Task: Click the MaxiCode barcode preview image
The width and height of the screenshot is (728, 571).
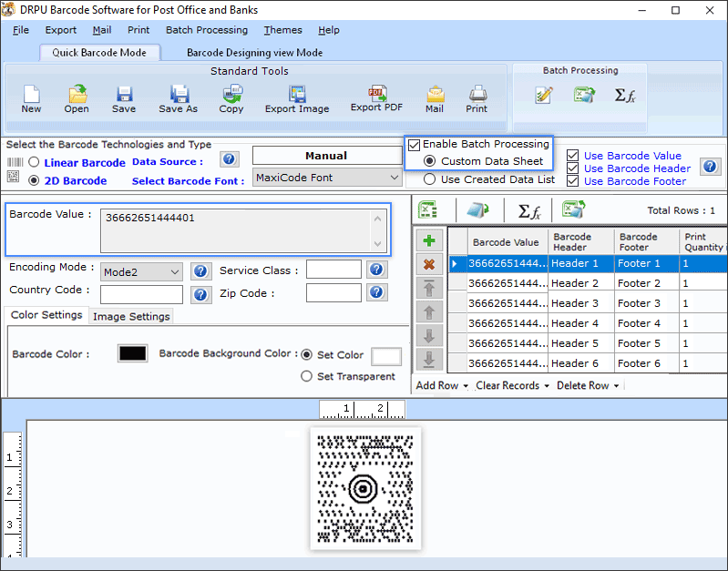Action: [365, 489]
